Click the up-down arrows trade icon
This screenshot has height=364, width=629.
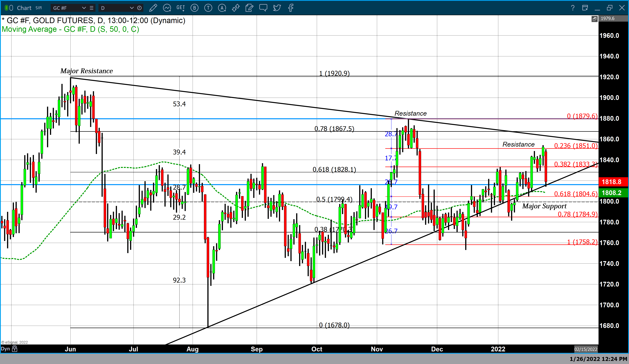point(236,8)
